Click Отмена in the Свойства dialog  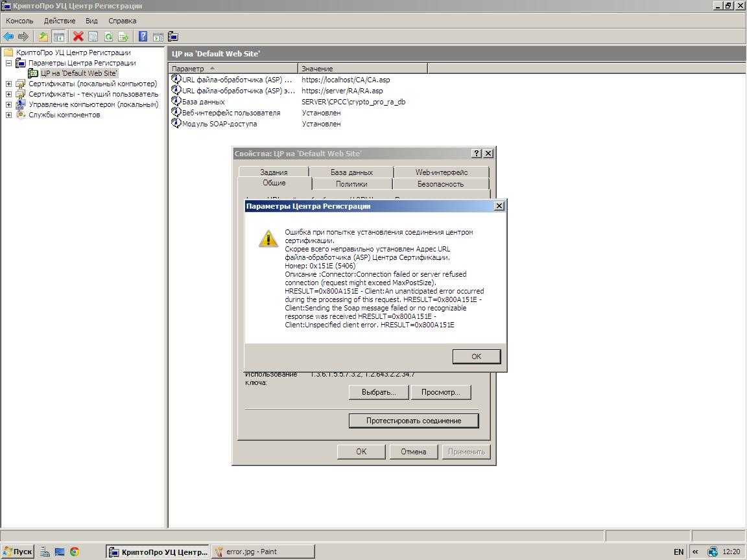click(x=414, y=451)
